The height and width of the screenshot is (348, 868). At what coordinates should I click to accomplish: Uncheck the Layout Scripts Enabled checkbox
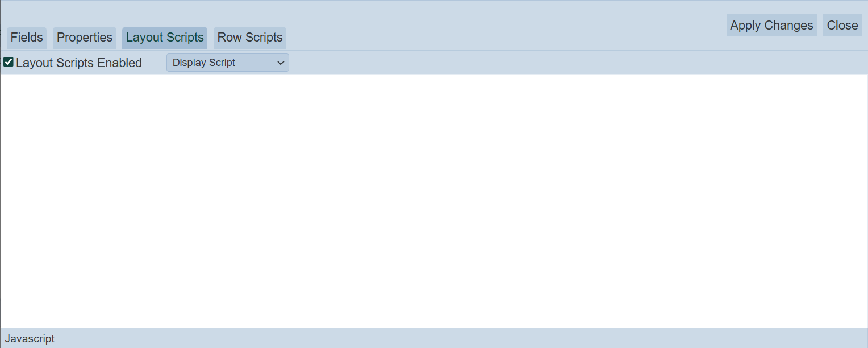9,62
